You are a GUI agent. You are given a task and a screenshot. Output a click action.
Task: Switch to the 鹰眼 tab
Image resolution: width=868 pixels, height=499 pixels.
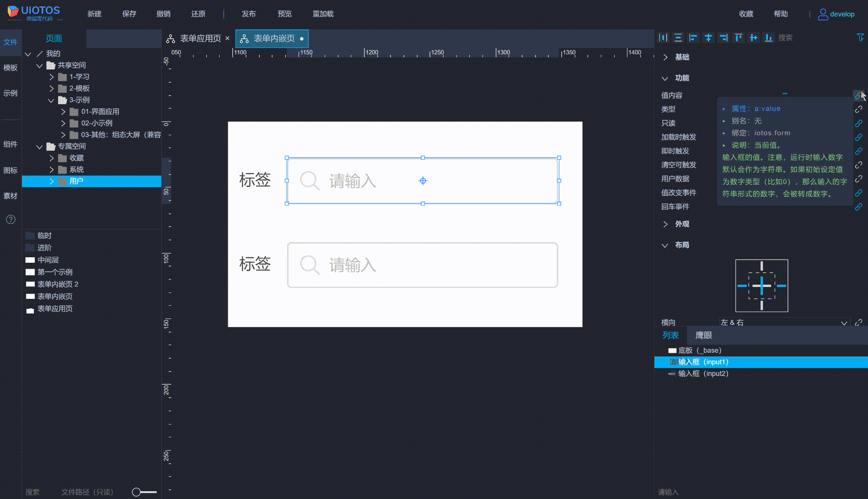point(704,335)
